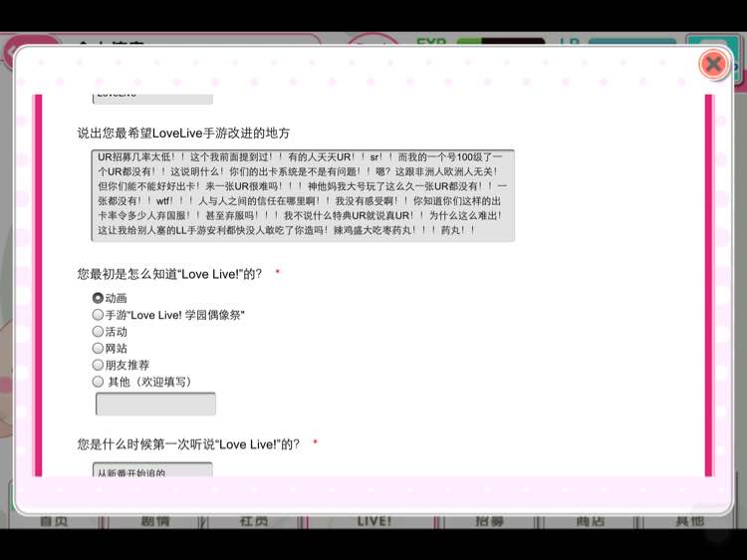Focus the large UR招募几率 feedback text area

tap(303, 195)
